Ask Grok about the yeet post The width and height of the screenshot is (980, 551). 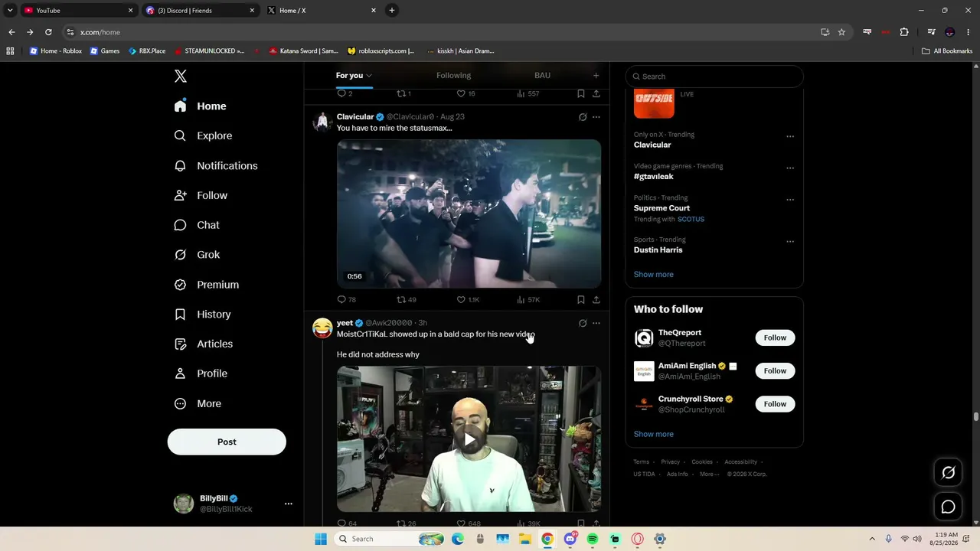(x=583, y=323)
